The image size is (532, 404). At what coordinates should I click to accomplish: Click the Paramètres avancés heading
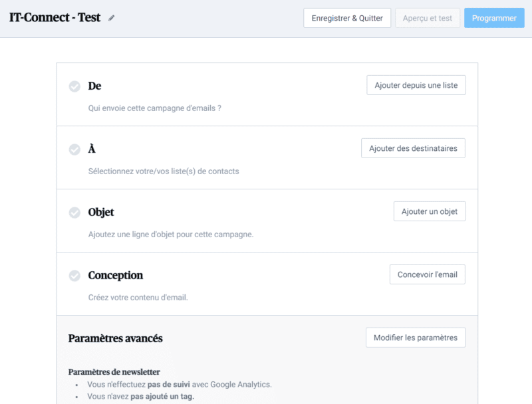pos(114,338)
